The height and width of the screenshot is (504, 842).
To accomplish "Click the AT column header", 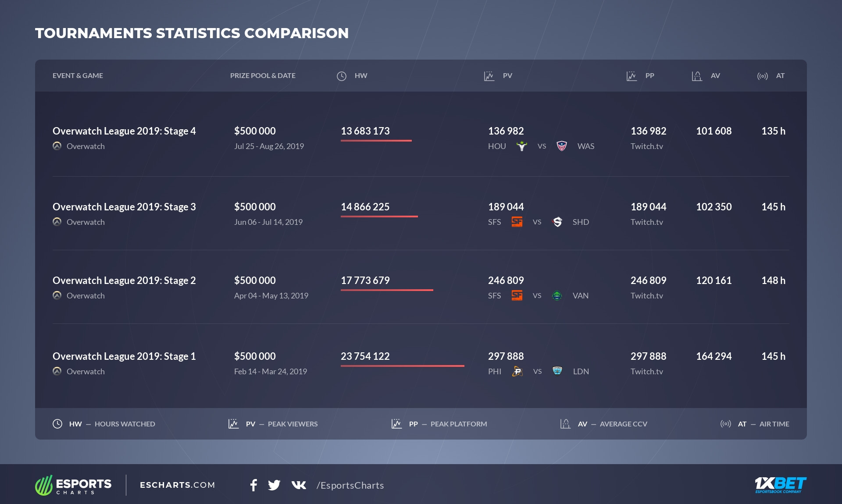I will click(x=780, y=76).
